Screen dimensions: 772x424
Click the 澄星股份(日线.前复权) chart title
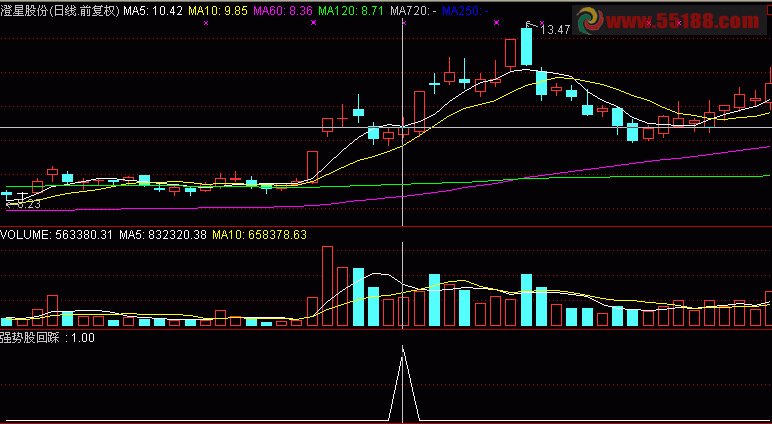tap(60, 10)
